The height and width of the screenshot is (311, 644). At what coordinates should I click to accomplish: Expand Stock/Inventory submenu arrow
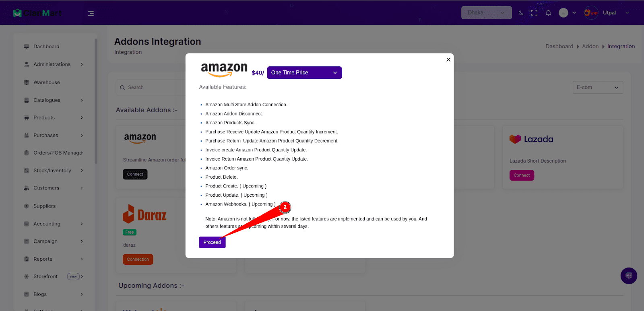[82, 171]
